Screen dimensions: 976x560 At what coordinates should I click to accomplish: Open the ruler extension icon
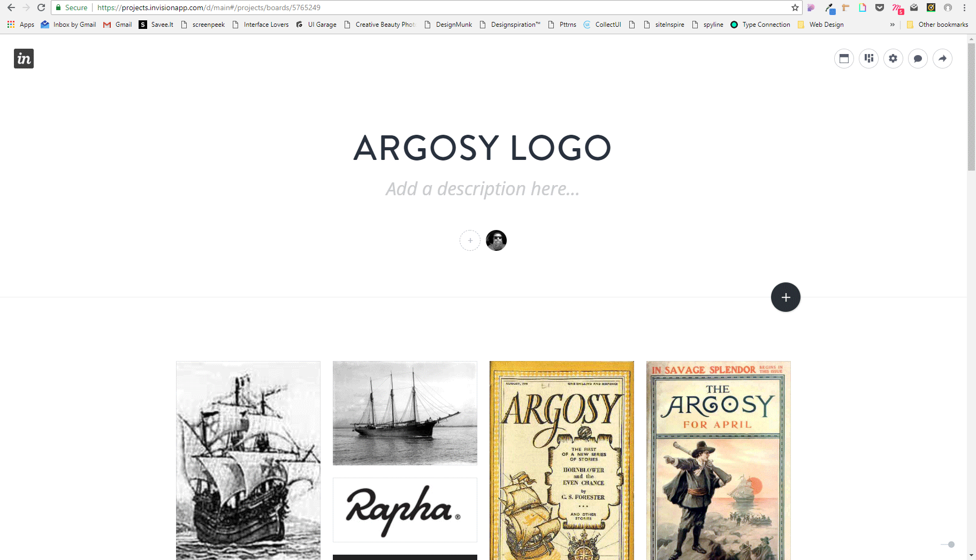[x=845, y=7]
